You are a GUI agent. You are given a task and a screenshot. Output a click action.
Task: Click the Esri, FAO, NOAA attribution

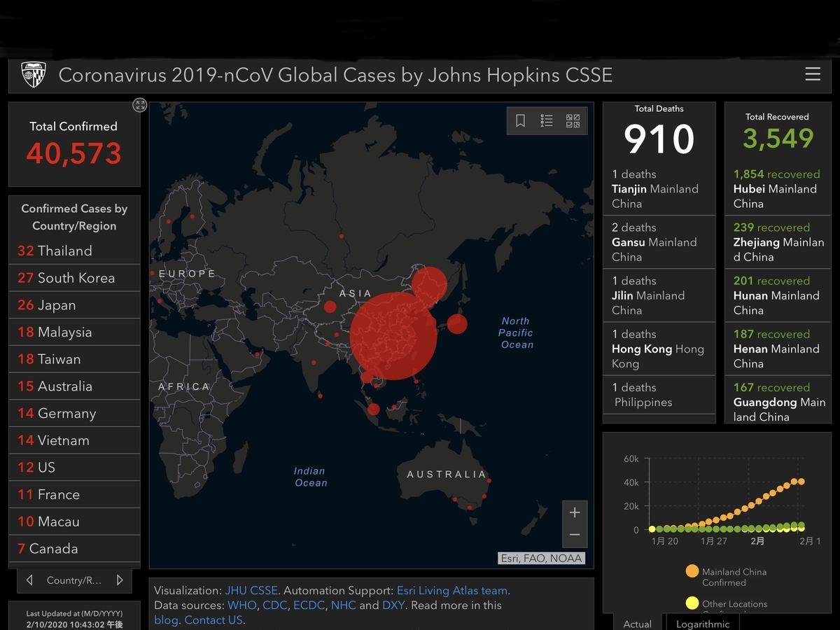point(541,559)
